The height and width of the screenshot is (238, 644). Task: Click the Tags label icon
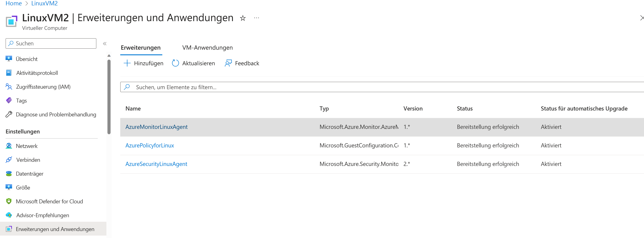click(9, 100)
